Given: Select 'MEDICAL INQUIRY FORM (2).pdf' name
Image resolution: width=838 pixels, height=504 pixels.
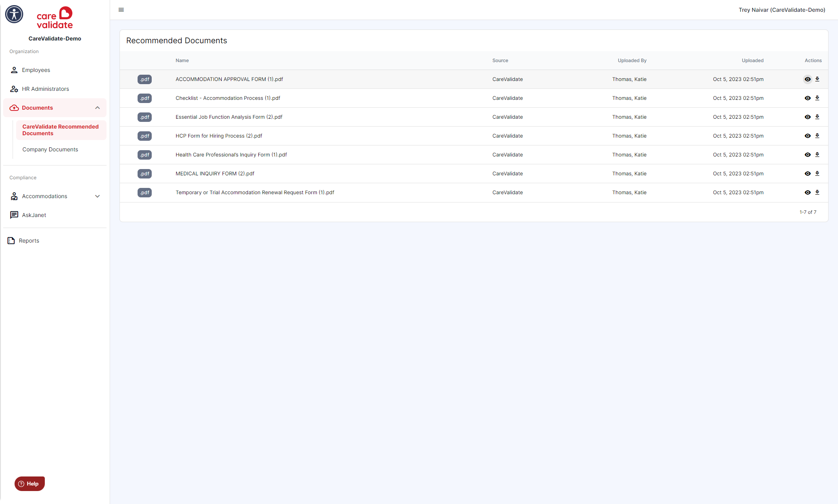Looking at the screenshot, I should pyautogui.click(x=215, y=174).
